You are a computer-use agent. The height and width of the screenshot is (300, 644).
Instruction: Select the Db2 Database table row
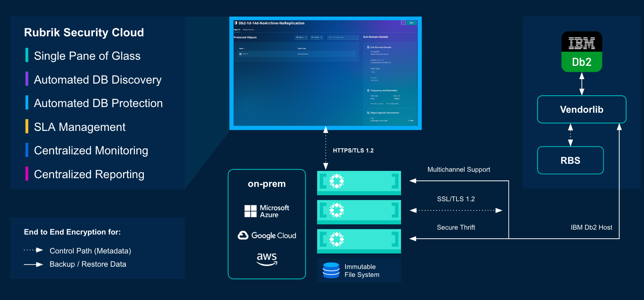pyautogui.click(x=296, y=54)
